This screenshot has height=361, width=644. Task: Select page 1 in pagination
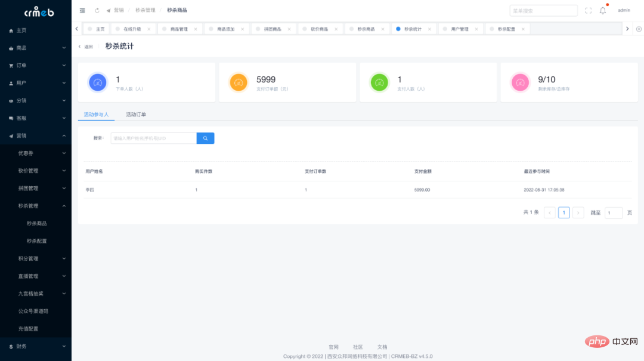coord(564,212)
